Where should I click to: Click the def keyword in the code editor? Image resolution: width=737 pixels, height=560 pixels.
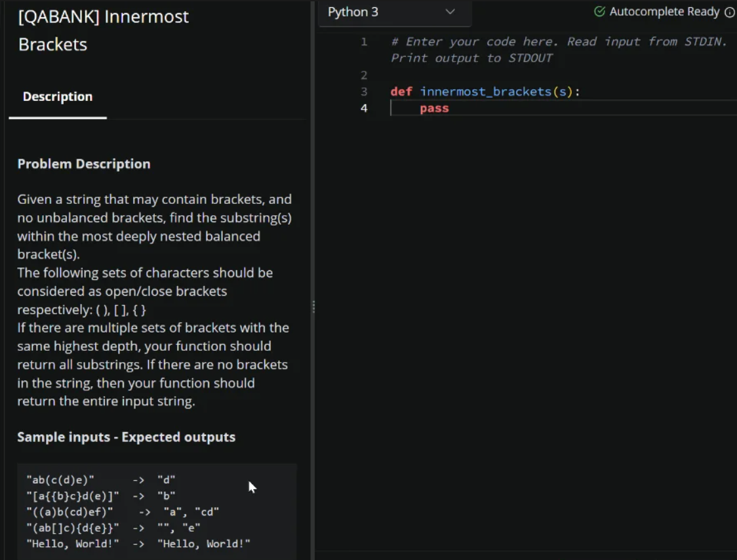(x=401, y=91)
